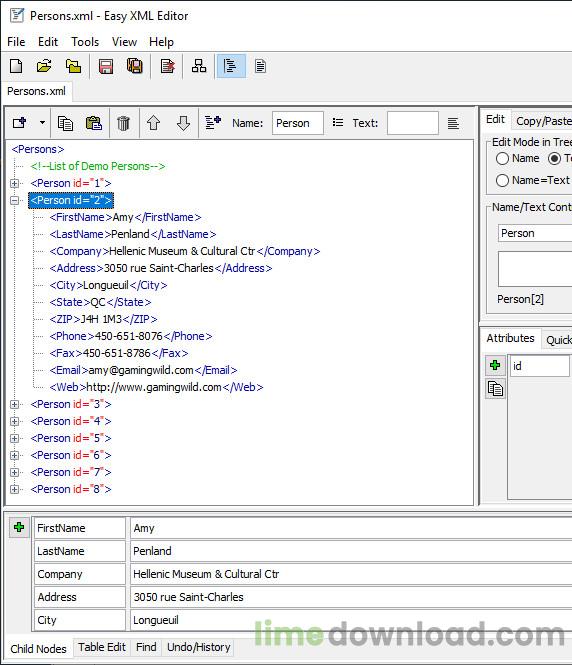Expand the Person id="8" node
The width and height of the screenshot is (572, 665).
(14, 489)
